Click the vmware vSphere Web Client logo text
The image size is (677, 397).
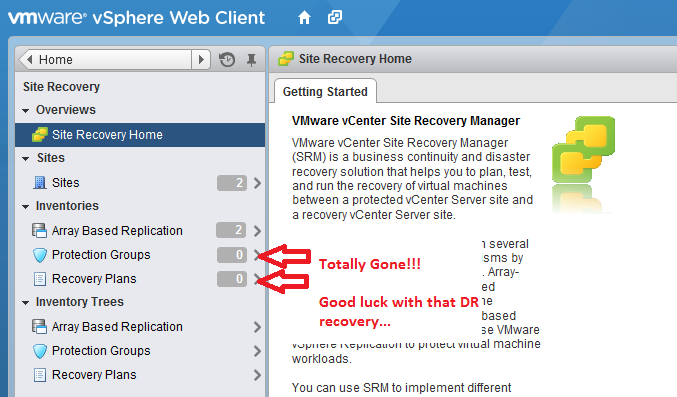click(136, 18)
